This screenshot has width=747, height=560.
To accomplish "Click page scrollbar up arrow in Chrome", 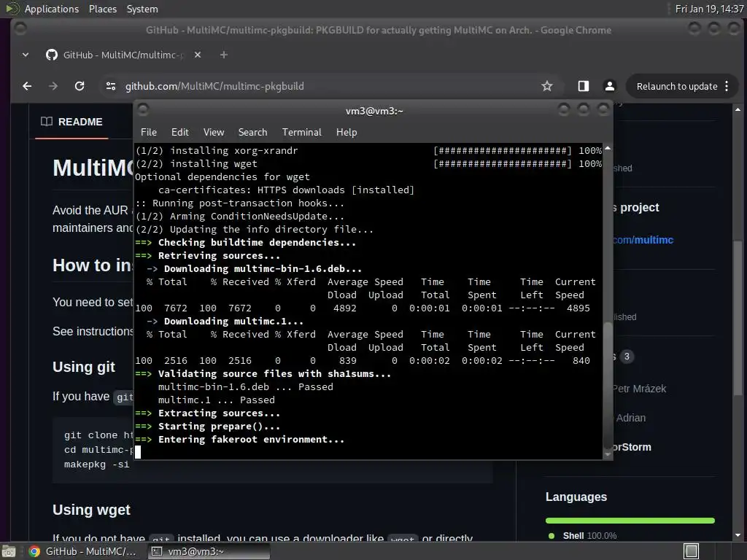I will point(738,109).
